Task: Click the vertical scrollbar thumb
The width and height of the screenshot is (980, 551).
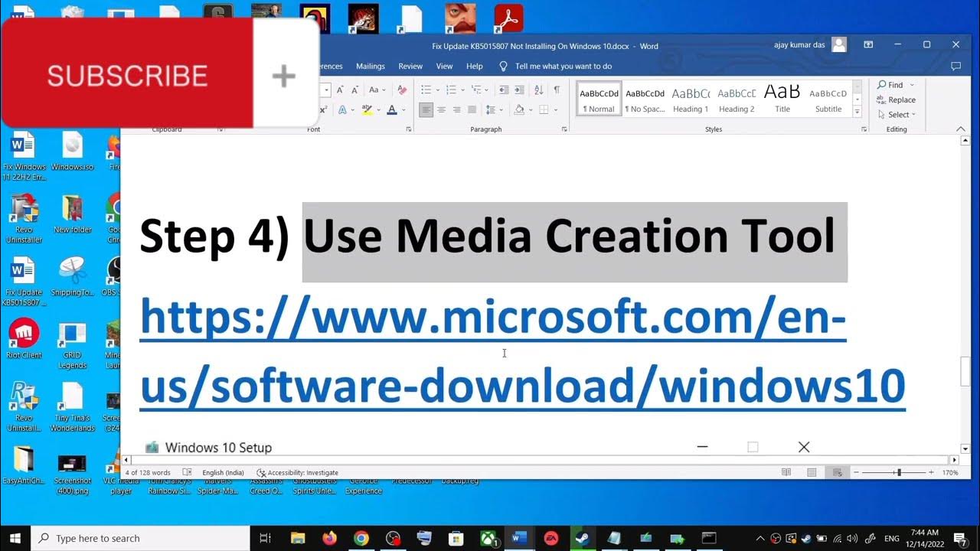Action: pos(965,371)
